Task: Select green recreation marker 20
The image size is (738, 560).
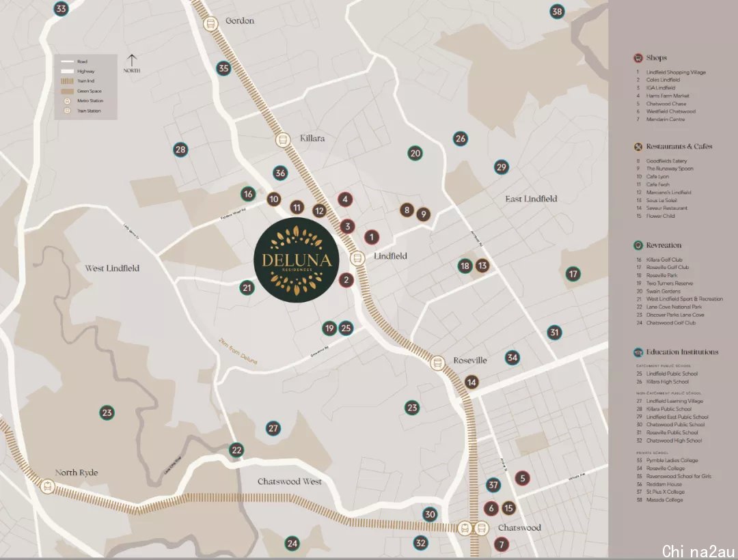Action: 415,153
